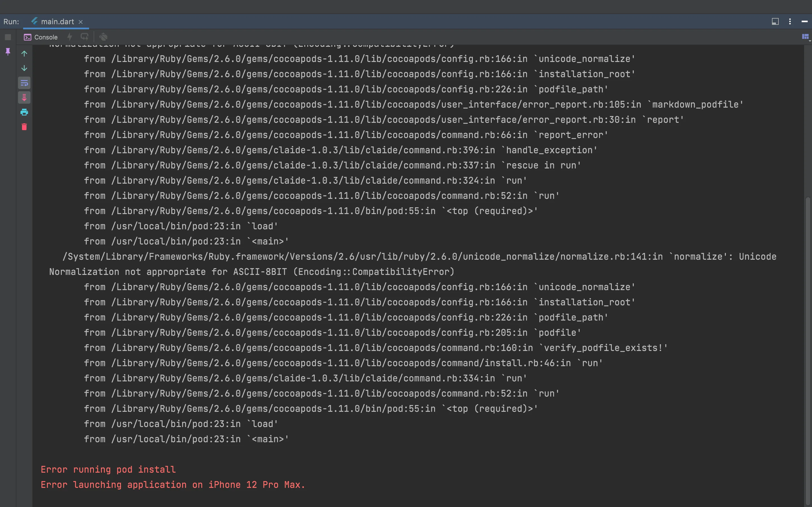Open tool window options three-dot menu

(790, 21)
